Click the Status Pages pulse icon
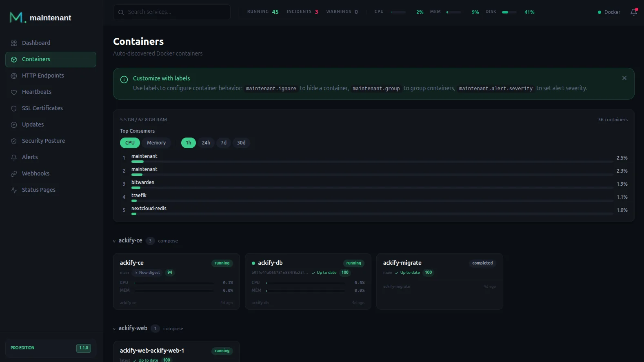This screenshot has width=644, height=362. point(14,190)
